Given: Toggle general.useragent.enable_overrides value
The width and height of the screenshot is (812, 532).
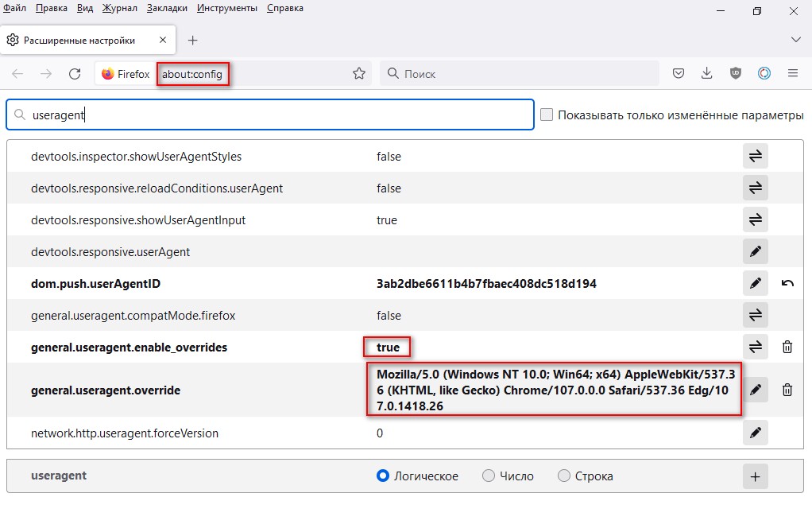Looking at the screenshot, I should [755, 347].
